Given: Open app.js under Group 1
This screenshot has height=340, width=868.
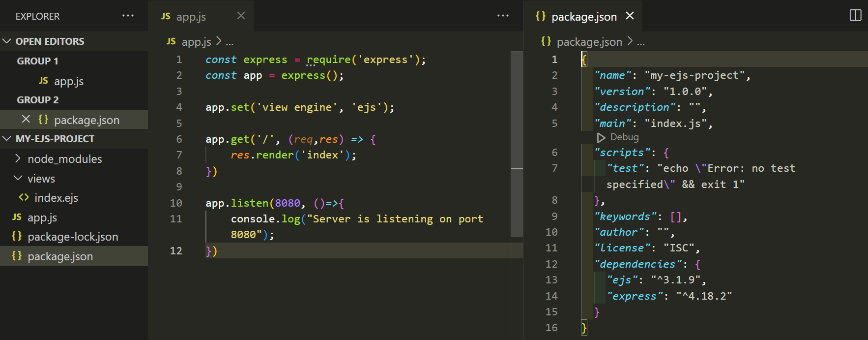Looking at the screenshot, I should tap(74, 81).
